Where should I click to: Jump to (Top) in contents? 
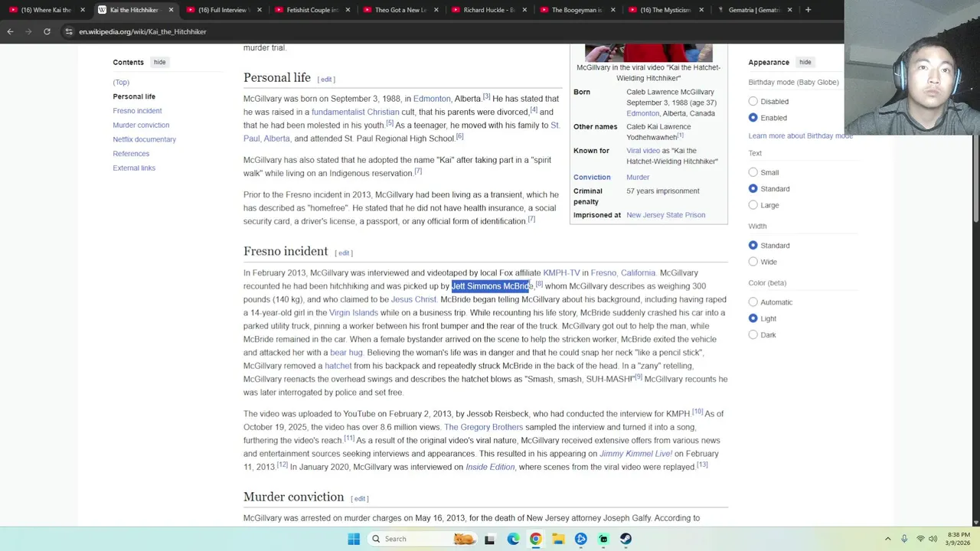pos(121,82)
